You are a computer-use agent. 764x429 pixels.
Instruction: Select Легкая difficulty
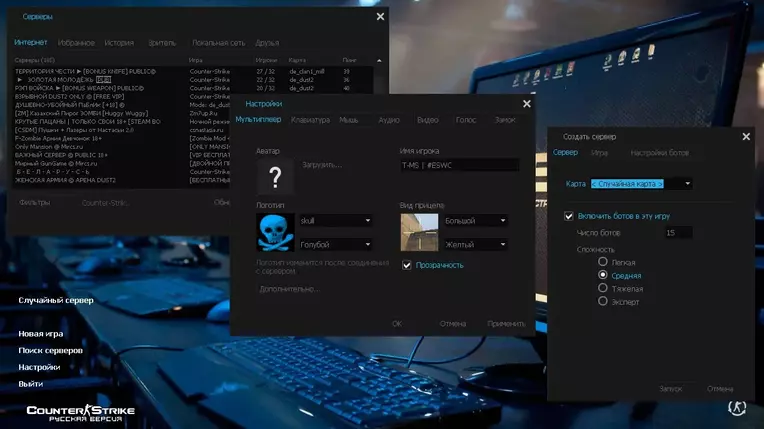pyautogui.click(x=603, y=262)
